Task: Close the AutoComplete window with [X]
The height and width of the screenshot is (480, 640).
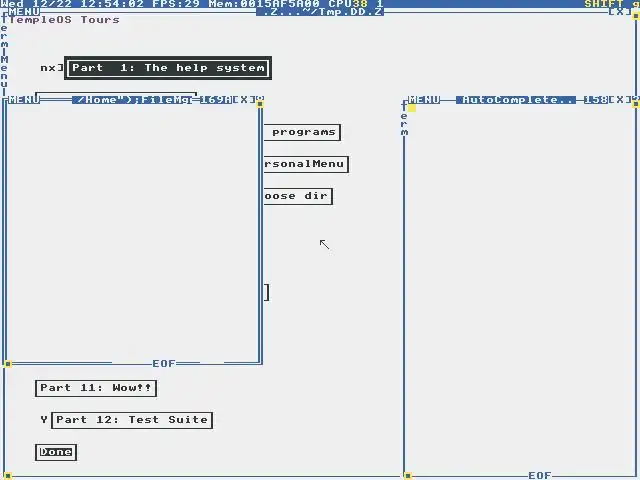Action: (x=620, y=100)
